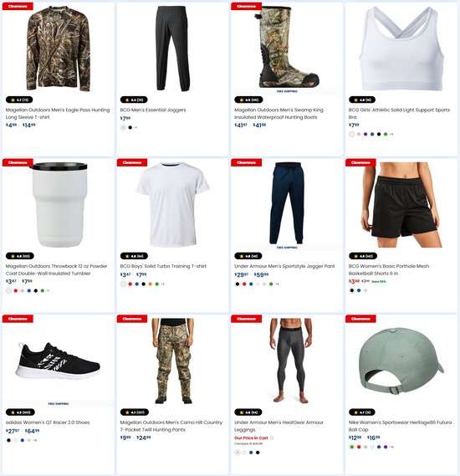Expand extra colors on Under Armour Jogger Pant
Viewport: 460px width, 476px height.
pos(277,284)
